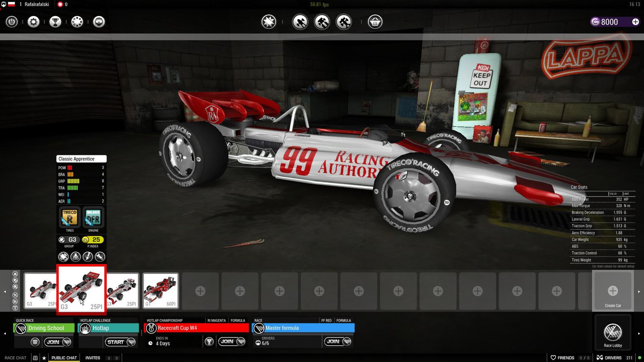Viewport: 644px width, 362px height.
Task: Click the trophy icon in Racecraft Cup
Action: 209,341
